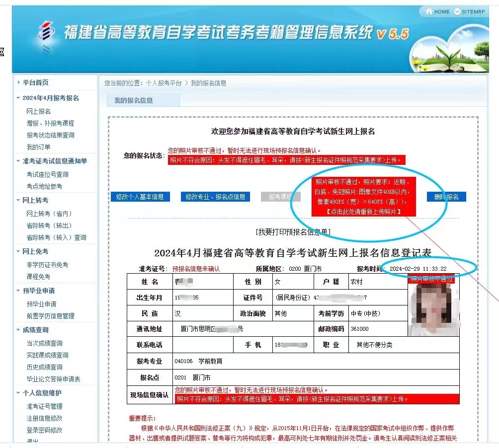
Task: Click red 照片不符合原因 notice at top
Action: coord(286,160)
